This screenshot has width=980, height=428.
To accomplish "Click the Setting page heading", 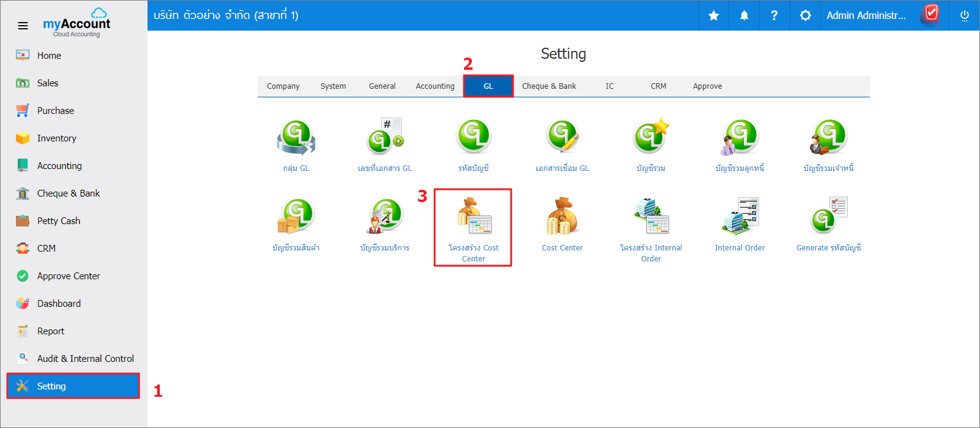I will tap(563, 54).
